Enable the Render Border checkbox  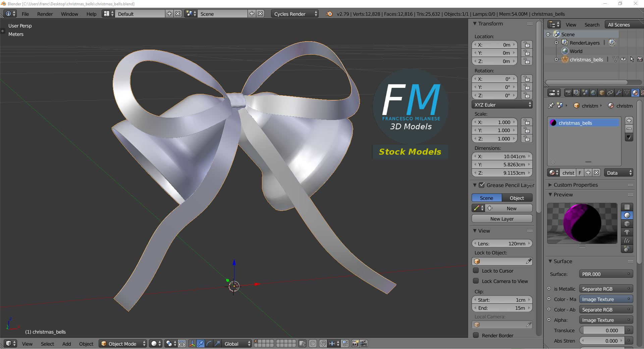click(x=476, y=335)
